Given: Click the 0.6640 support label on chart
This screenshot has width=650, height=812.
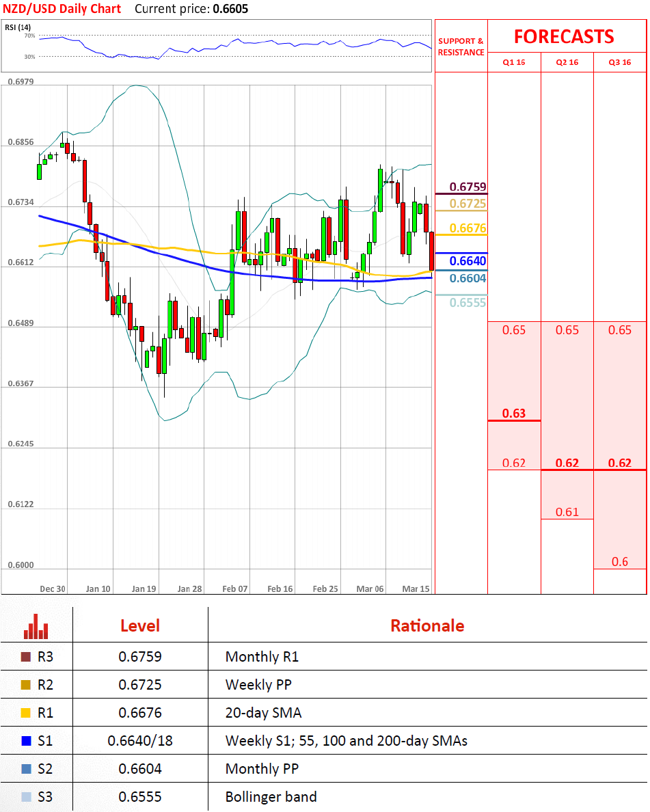Looking at the screenshot, I should (468, 261).
